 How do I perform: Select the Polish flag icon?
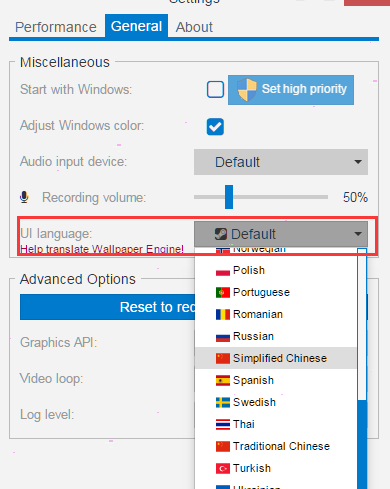pos(223,271)
